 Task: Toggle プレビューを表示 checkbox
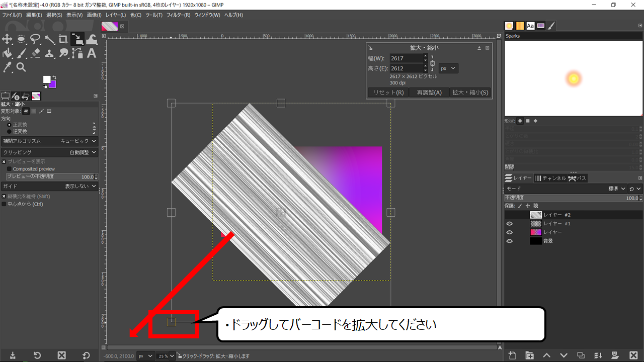coord(4,161)
